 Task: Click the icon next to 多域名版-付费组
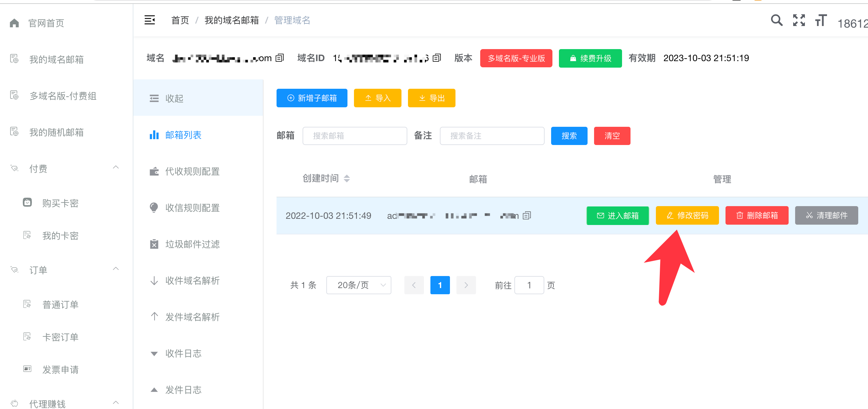pos(14,95)
